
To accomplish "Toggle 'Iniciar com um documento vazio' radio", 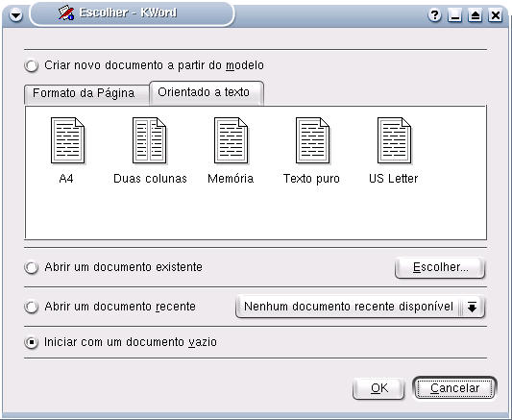I will (x=32, y=342).
